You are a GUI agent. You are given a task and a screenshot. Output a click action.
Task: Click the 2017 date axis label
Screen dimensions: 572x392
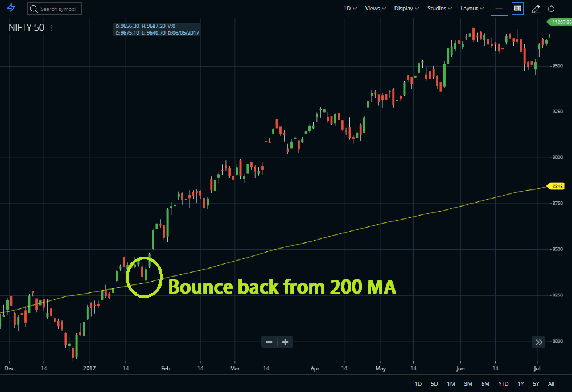(89, 368)
